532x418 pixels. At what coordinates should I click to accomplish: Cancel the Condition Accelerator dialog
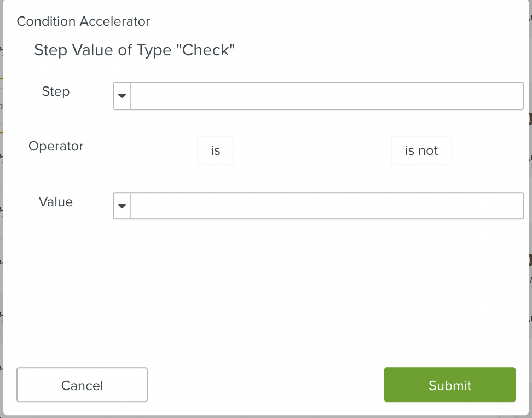tap(82, 385)
